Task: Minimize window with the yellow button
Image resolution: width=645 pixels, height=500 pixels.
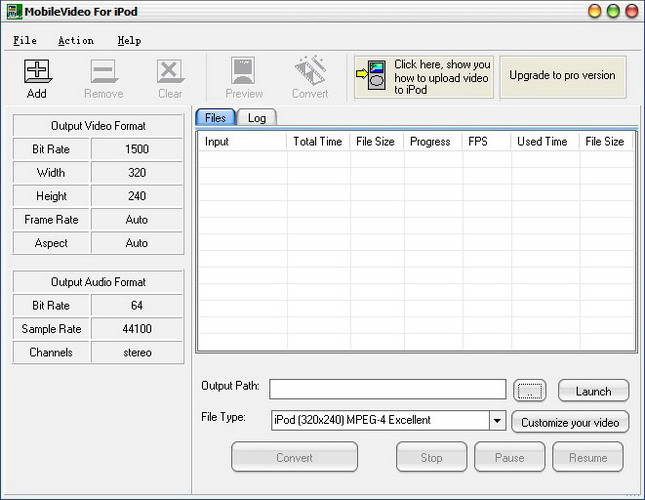Action: click(595, 11)
